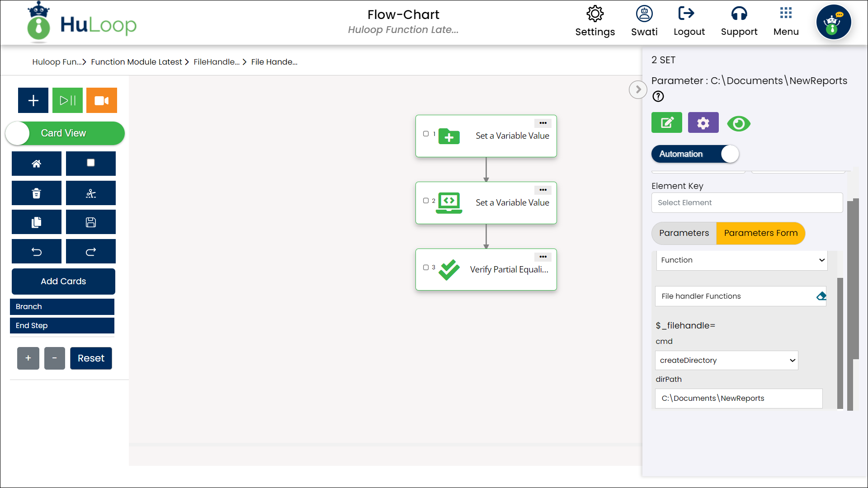Image resolution: width=868 pixels, height=488 pixels.
Task: Go to Function Module Latest breadcrumb
Action: coord(136,62)
